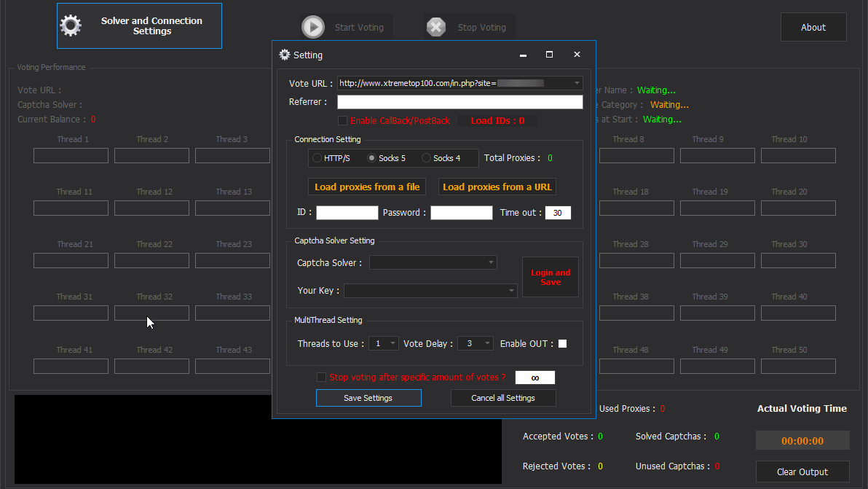Click the Start Voting play icon
Image resolution: width=868 pixels, height=489 pixels.
[313, 27]
